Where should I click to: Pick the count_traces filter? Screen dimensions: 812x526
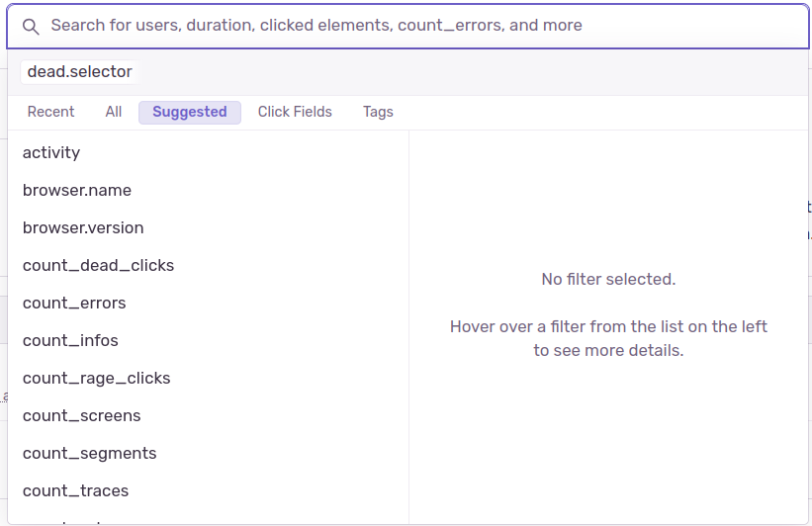[x=76, y=490]
